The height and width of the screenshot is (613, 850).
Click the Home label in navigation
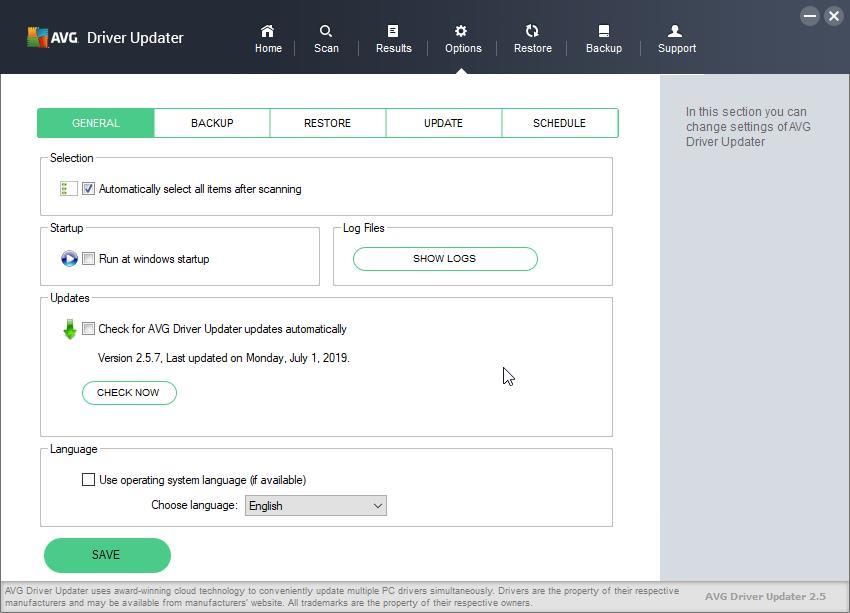[268, 48]
